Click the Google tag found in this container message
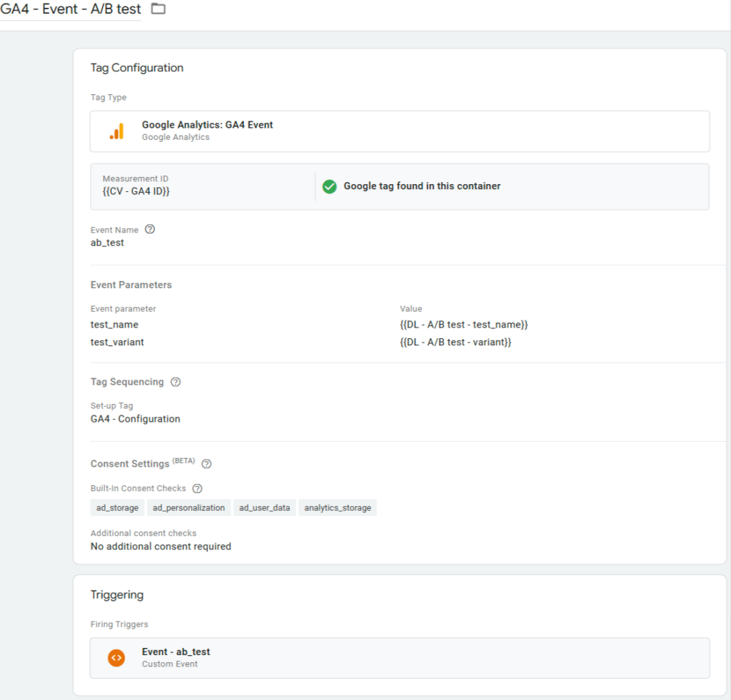This screenshot has height=700, width=731. click(x=422, y=186)
